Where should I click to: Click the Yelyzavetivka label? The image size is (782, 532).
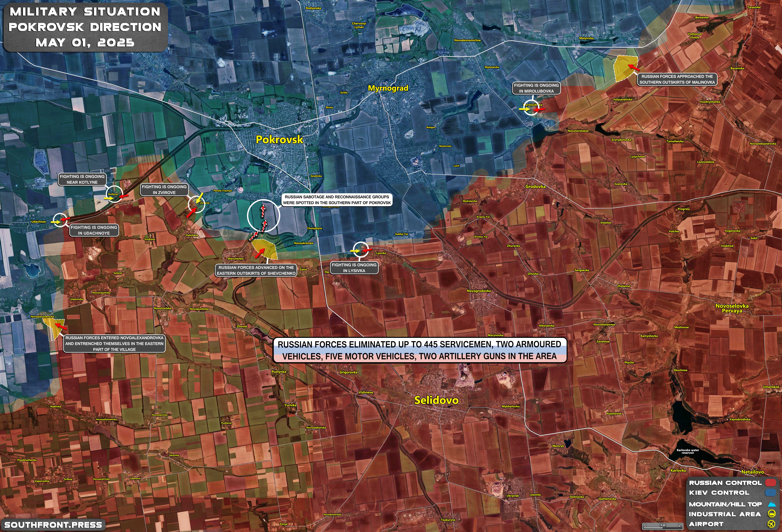point(622,99)
